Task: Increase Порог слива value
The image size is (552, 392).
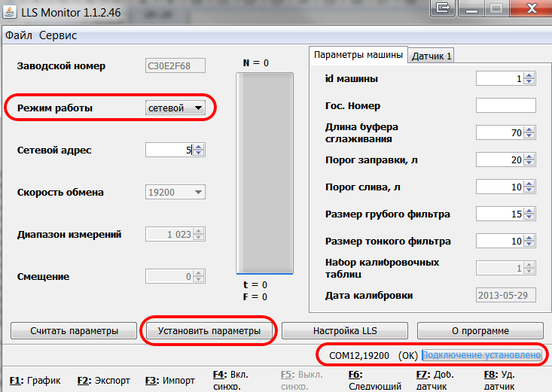Action: click(529, 184)
